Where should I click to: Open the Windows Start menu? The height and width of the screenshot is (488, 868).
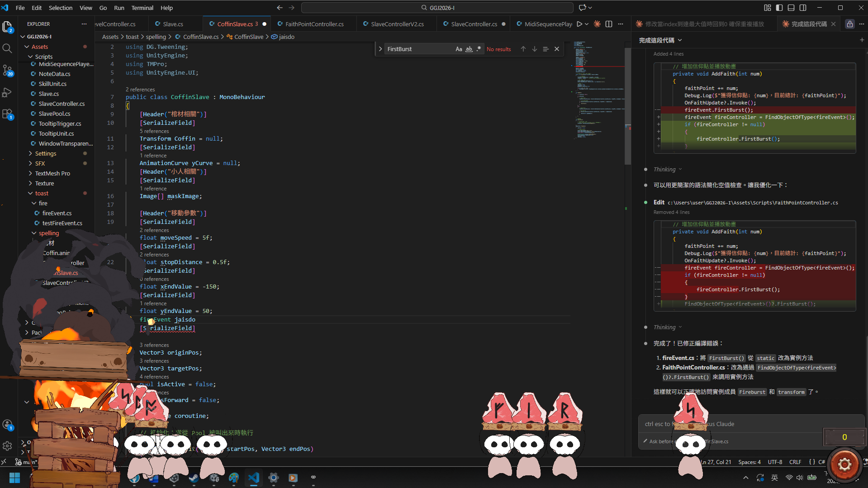(x=14, y=478)
